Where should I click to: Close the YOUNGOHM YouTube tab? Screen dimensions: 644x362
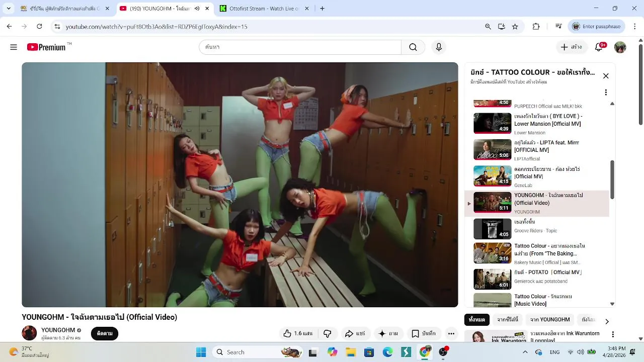pyautogui.click(x=207, y=9)
